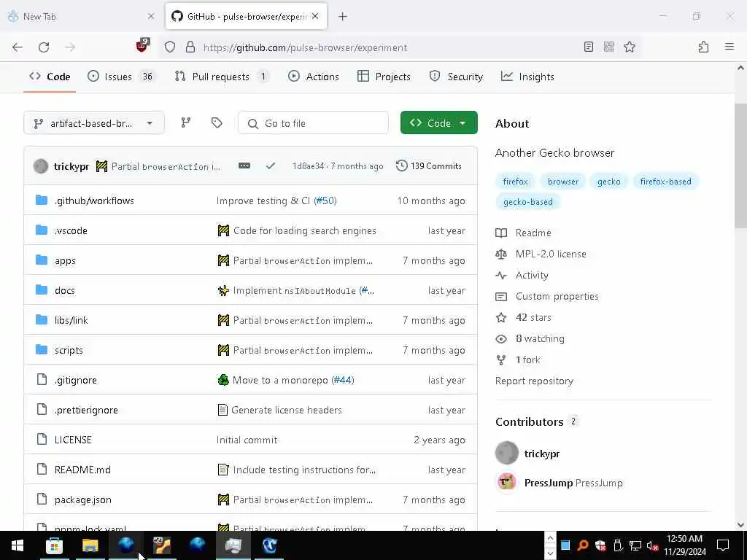Click the forward navigation arrow
The image size is (747, 560).
pyautogui.click(x=69, y=47)
